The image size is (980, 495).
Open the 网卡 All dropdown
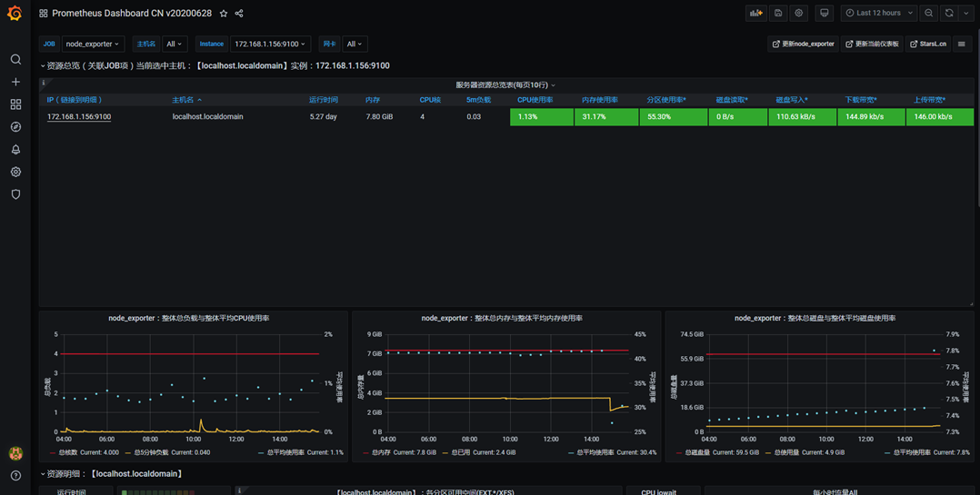(x=355, y=44)
